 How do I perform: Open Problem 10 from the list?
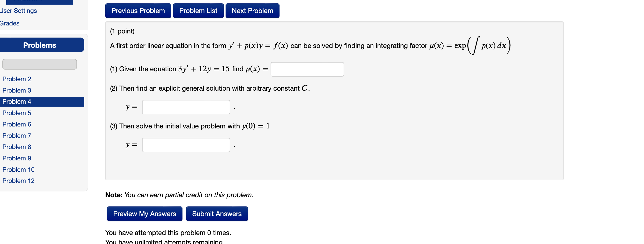[18, 170]
